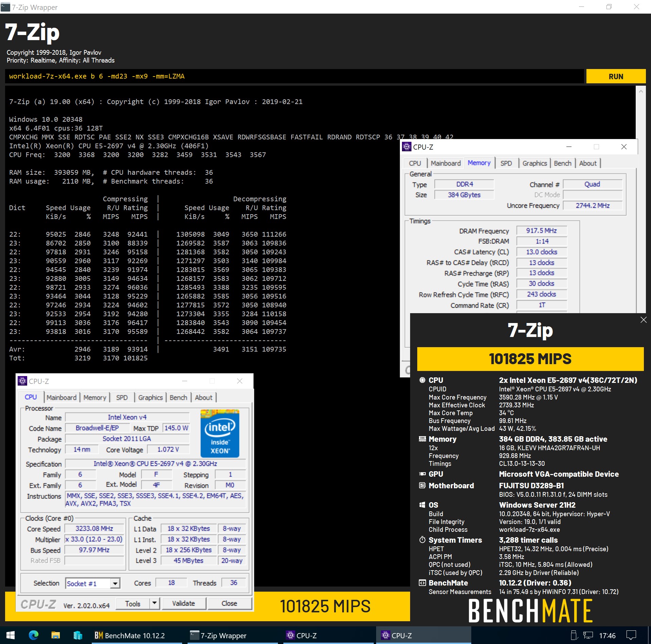The image size is (651, 644).
Task: Click the up arrow of the console scrollbar
Action: click(x=640, y=91)
